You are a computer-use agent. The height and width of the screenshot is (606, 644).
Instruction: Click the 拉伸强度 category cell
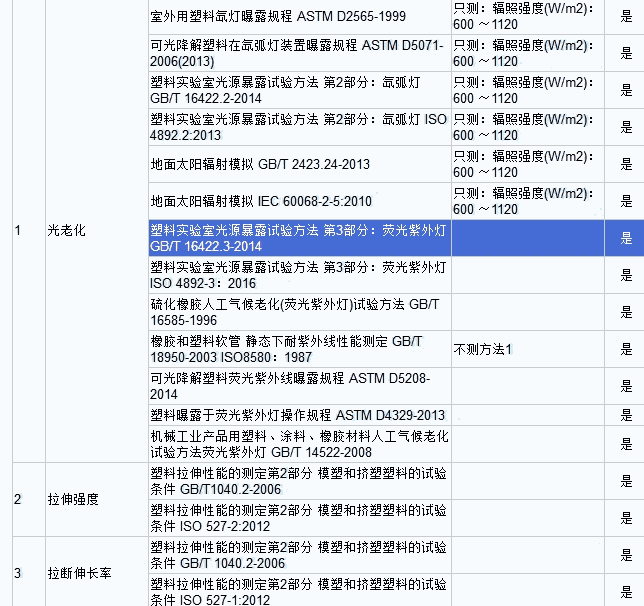pyautogui.click(x=73, y=499)
